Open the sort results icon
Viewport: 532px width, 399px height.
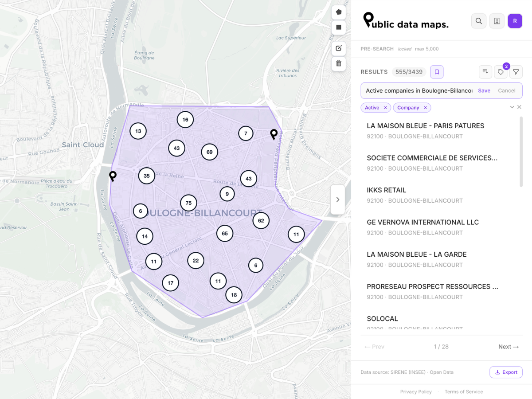485,72
